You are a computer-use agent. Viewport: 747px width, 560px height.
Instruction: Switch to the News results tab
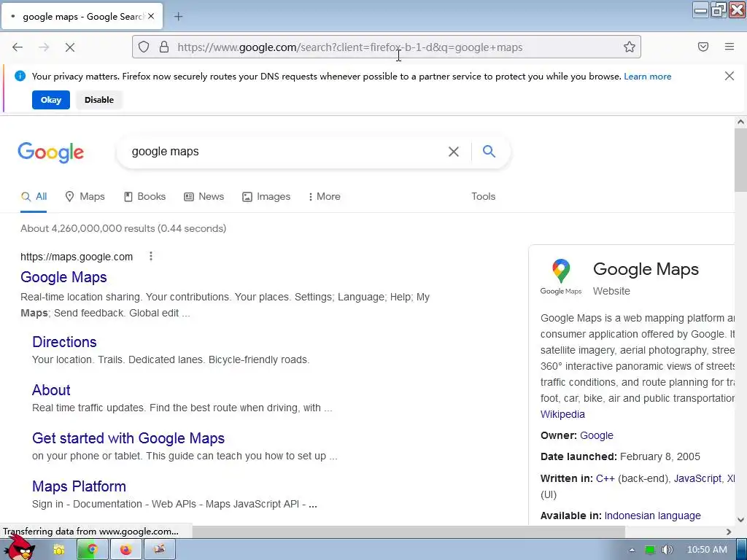[x=204, y=197]
